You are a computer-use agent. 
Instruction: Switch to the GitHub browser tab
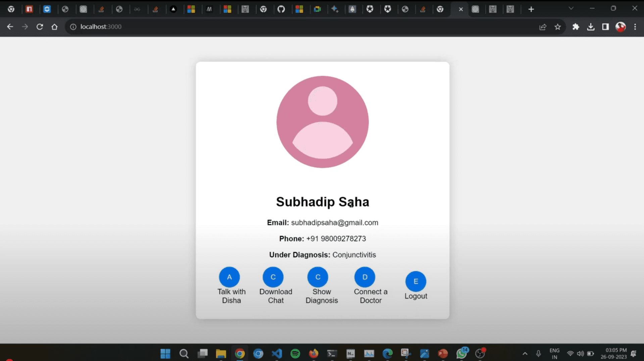coord(281,9)
